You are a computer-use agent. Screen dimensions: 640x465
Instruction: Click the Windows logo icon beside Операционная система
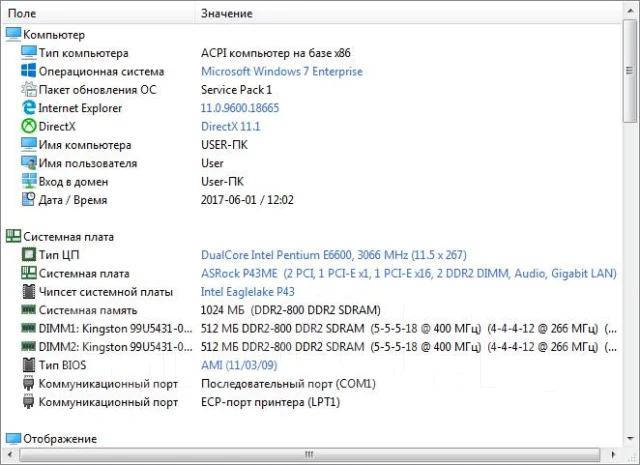point(28,71)
